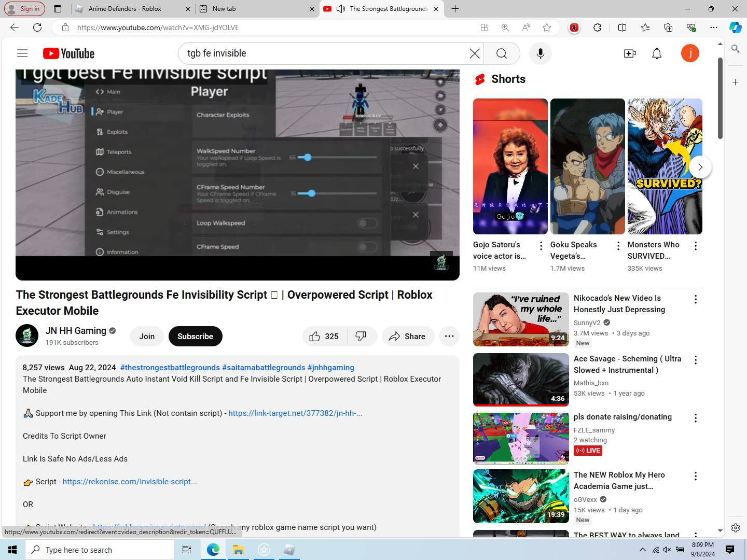
Task: Start voice search with the microphone
Action: coord(541,53)
